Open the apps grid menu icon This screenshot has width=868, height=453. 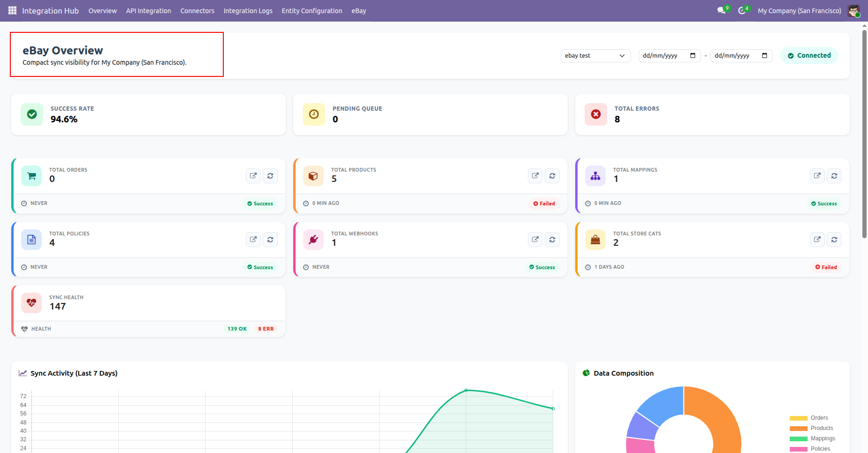(x=12, y=10)
